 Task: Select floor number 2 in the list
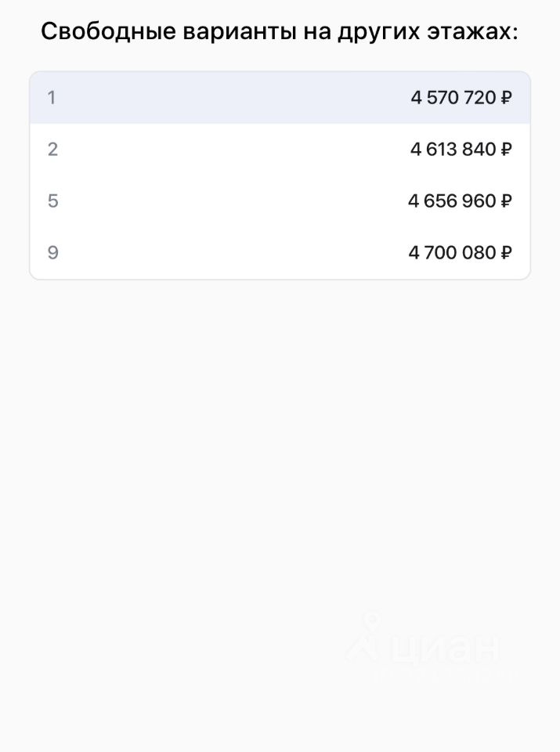coord(52,150)
